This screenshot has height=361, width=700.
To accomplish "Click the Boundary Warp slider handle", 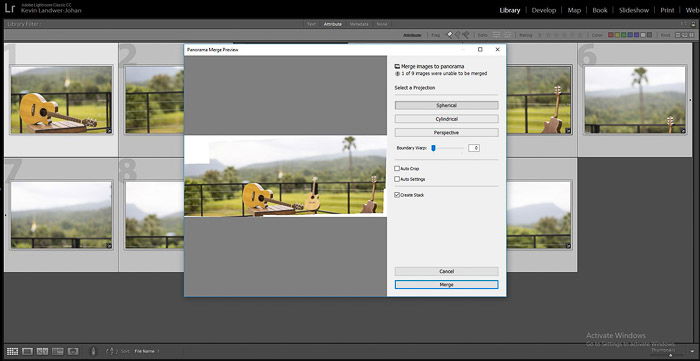I will coord(433,148).
